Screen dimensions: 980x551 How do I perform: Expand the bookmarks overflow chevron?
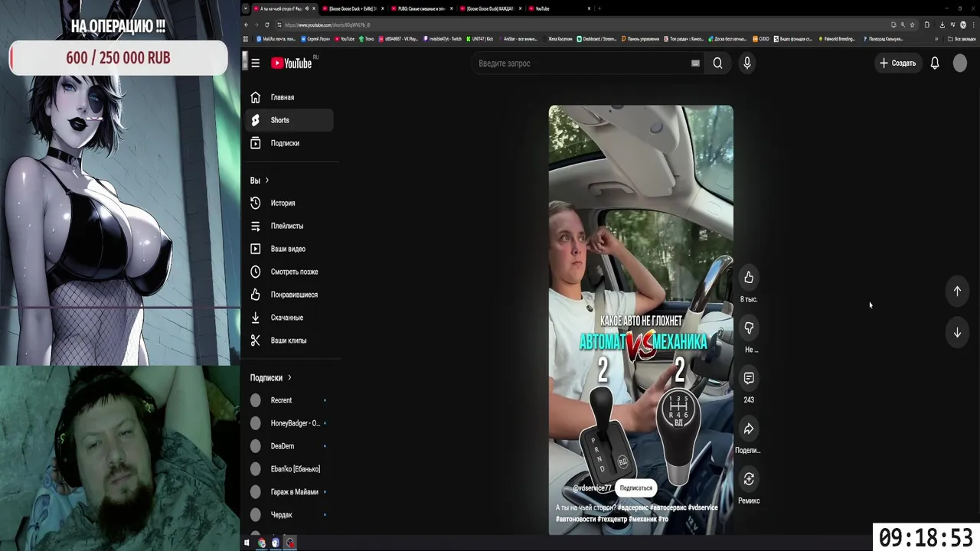tap(936, 39)
